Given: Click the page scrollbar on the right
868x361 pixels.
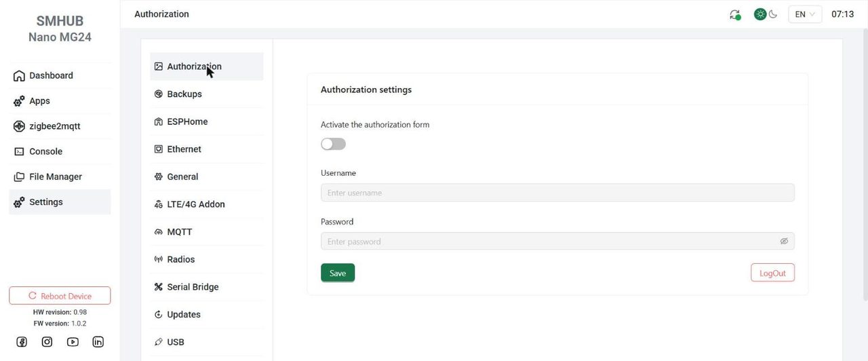Looking at the screenshot, I should point(865,165).
